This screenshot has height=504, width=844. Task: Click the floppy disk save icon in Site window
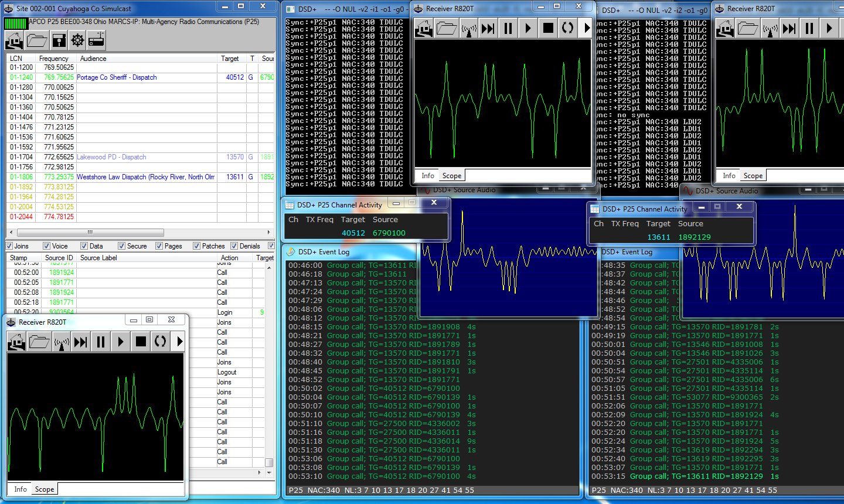click(x=59, y=40)
